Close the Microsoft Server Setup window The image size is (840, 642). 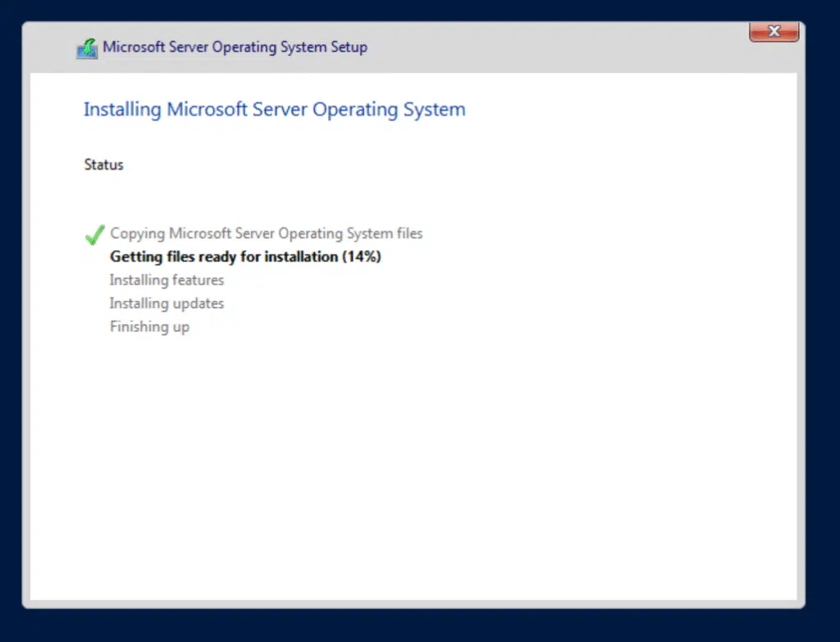pos(774,32)
